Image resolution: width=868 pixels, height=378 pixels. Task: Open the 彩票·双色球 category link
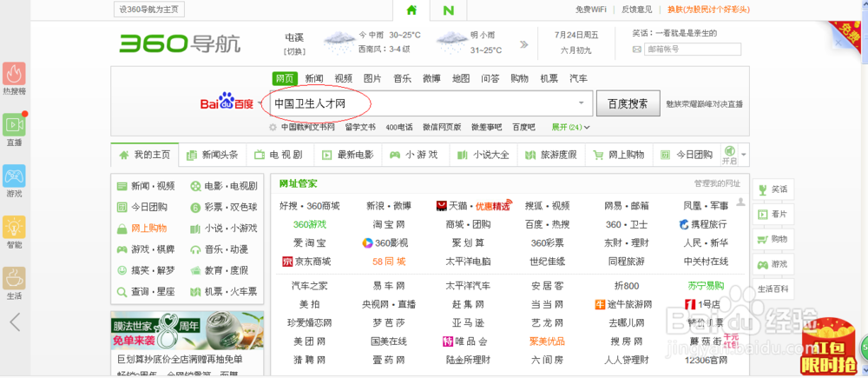(x=224, y=208)
